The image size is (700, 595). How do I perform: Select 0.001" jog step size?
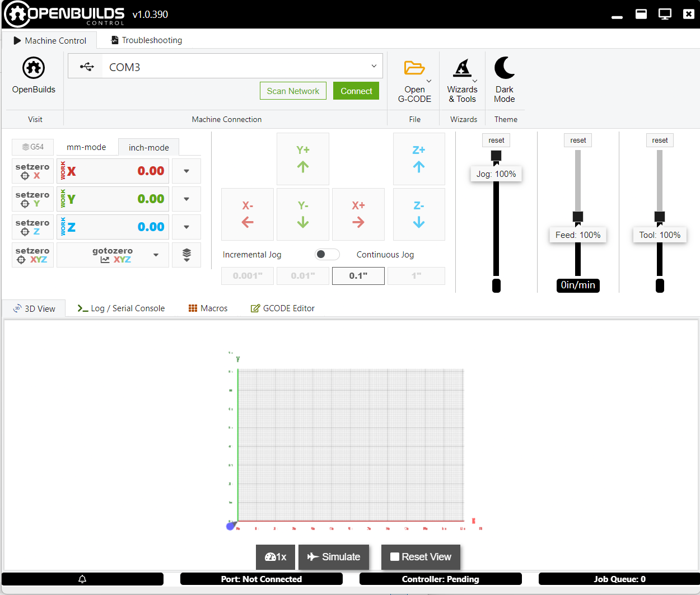[248, 275]
